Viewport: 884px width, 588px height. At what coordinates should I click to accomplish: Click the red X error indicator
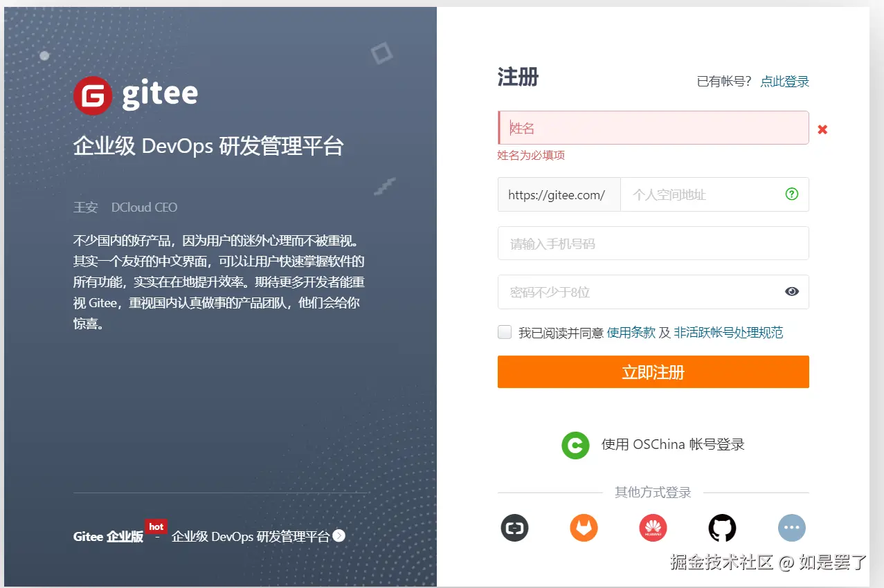pos(822,129)
